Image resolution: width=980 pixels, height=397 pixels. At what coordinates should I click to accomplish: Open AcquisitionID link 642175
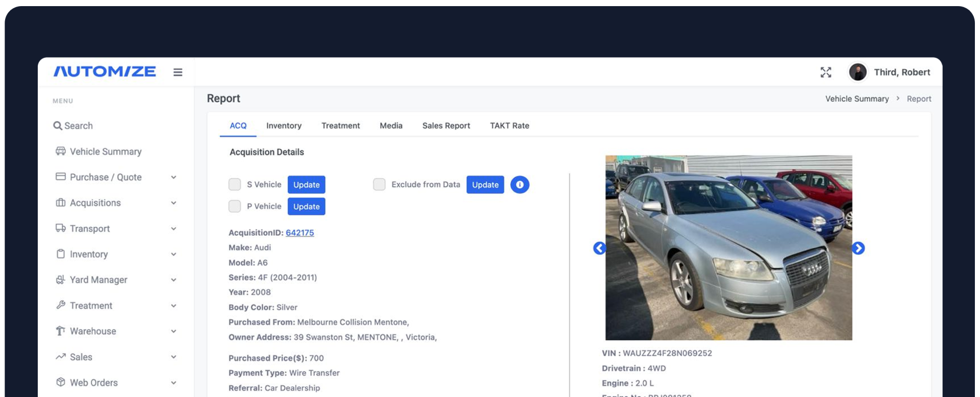(300, 233)
